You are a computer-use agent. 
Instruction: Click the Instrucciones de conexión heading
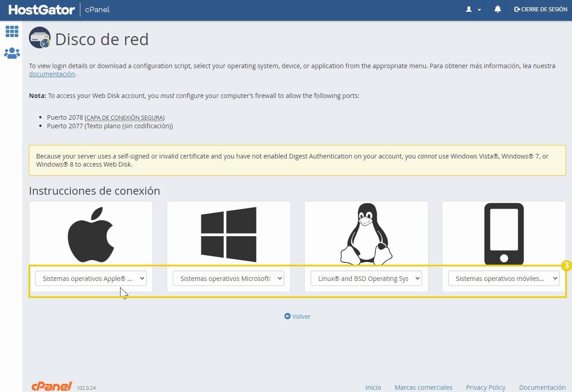click(94, 191)
